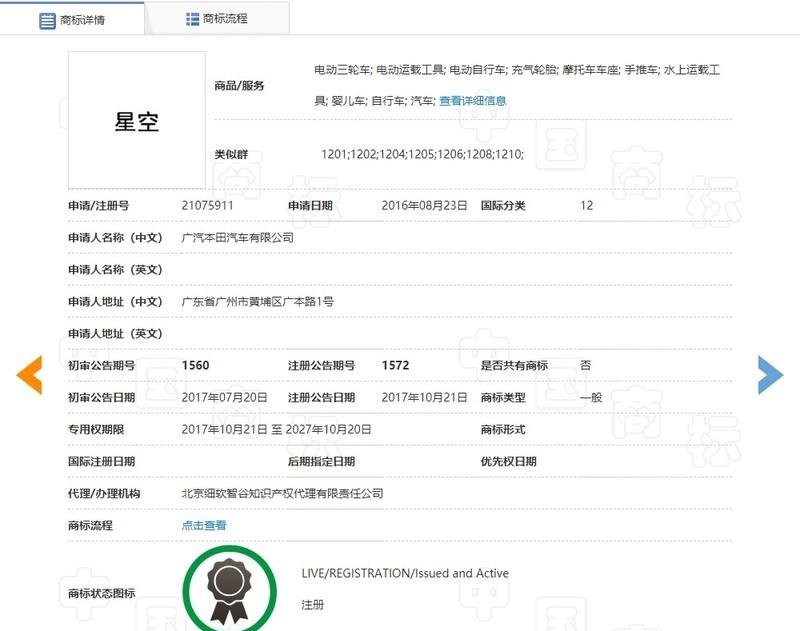The width and height of the screenshot is (800, 631).
Task: Click the trademark type value 一般
Action: 591,397
